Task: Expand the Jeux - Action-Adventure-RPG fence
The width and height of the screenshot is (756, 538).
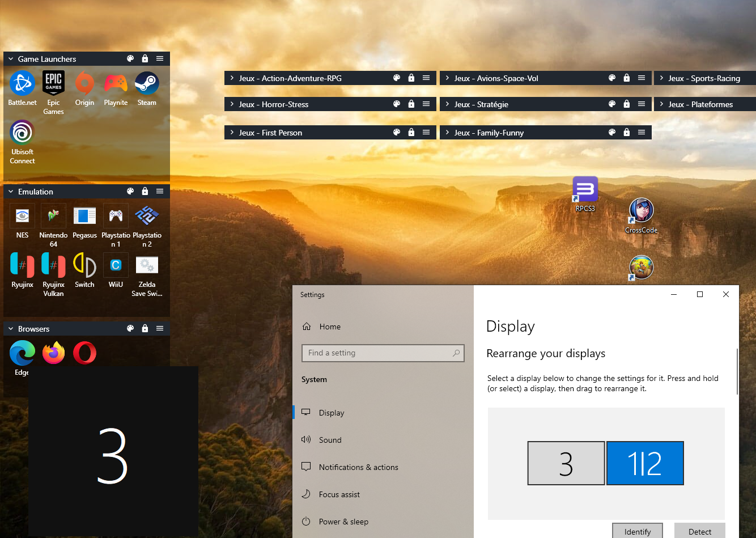Action: pos(231,78)
